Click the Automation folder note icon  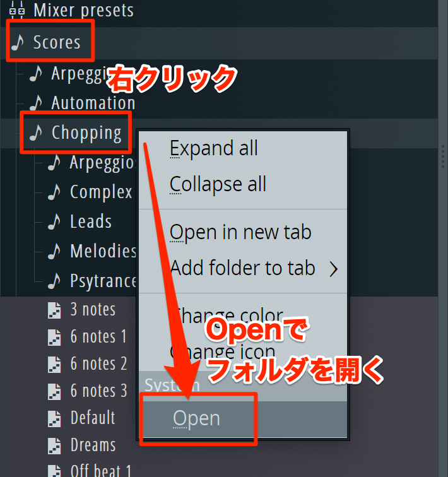[36, 103]
